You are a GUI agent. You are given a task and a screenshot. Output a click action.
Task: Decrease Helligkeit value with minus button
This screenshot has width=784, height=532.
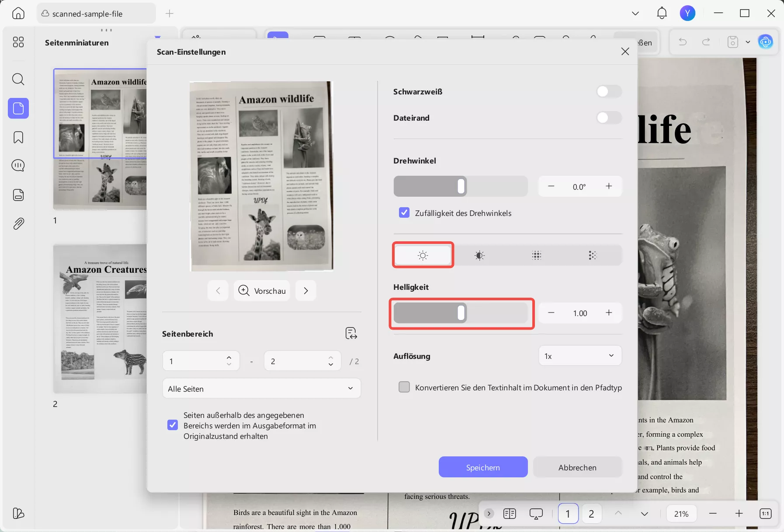coord(551,313)
